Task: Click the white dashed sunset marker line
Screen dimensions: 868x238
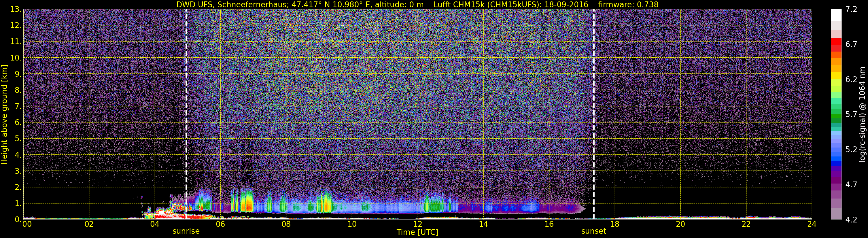Action: [x=594, y=114]
